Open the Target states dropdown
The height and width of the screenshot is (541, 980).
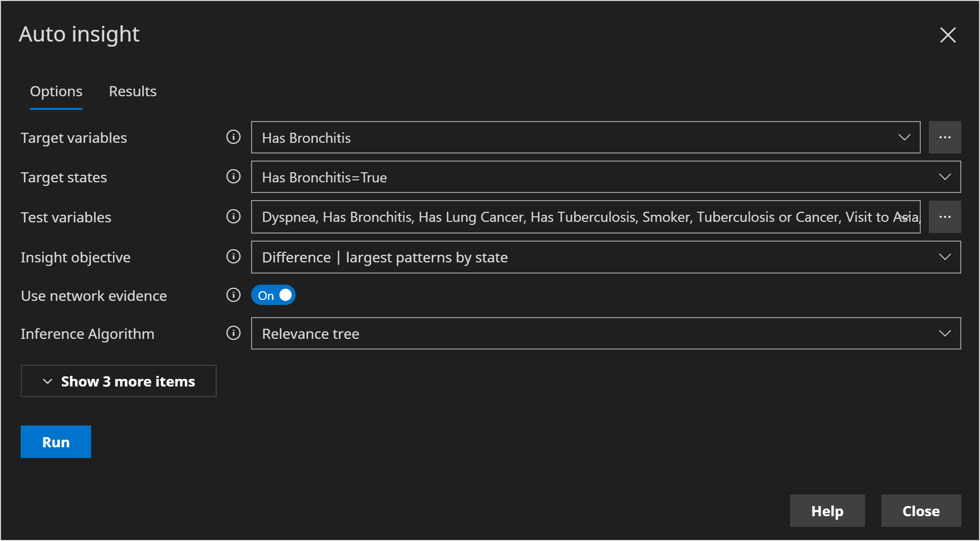(x=605, y=177)
